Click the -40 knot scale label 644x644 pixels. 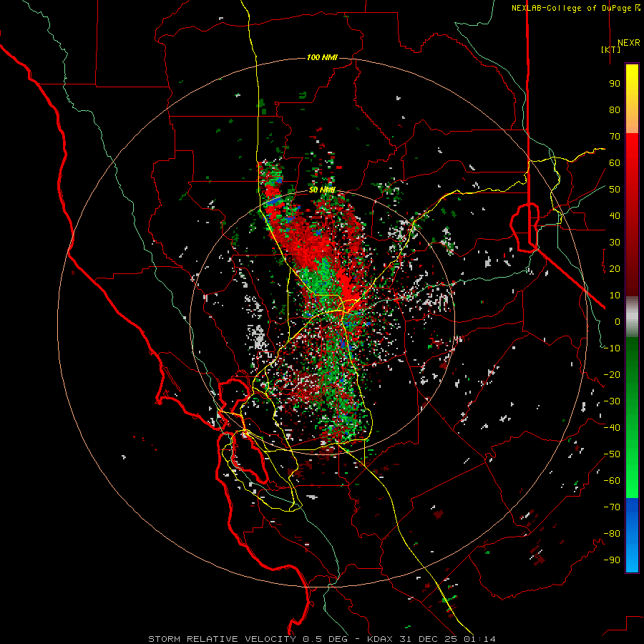point(612,428)
